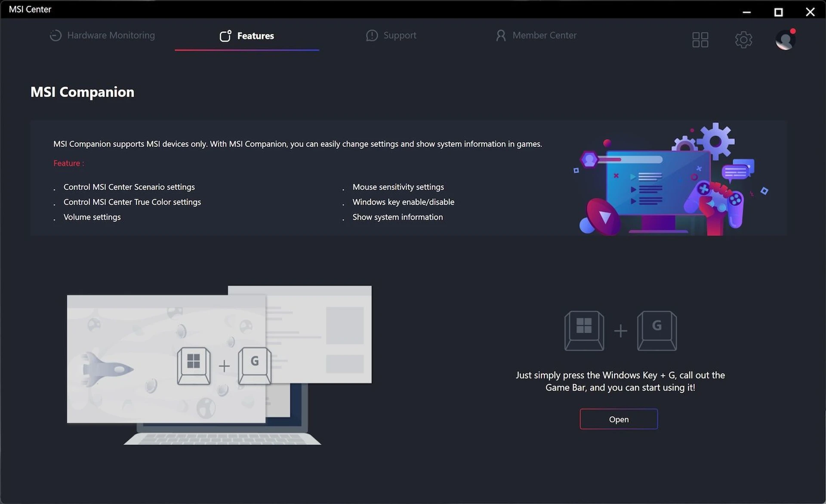Click 'Control MSI Center True Color settings' text
The width and height of the screenshot is (826, 504).
click(132, 202)
